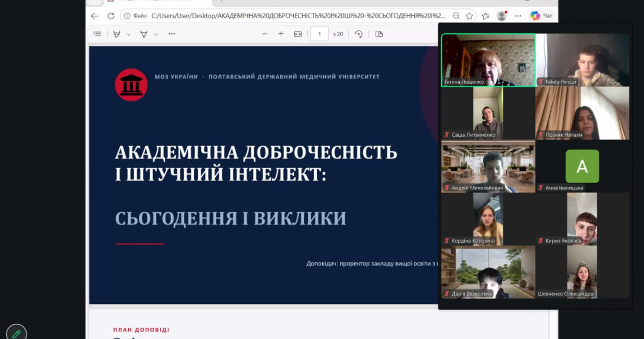Click the address bar file path
Image resolution: width=644 pixels, height=339 pixels.
[298, 16]
